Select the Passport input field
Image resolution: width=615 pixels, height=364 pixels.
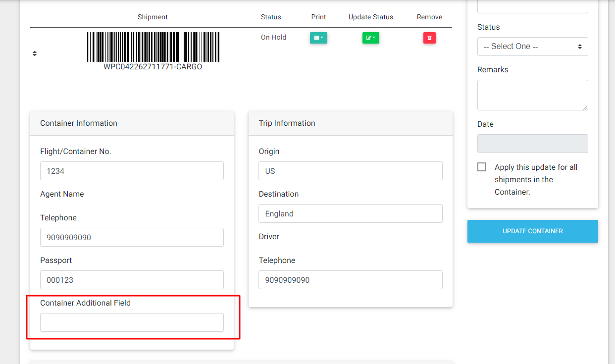tap(132, 280)
